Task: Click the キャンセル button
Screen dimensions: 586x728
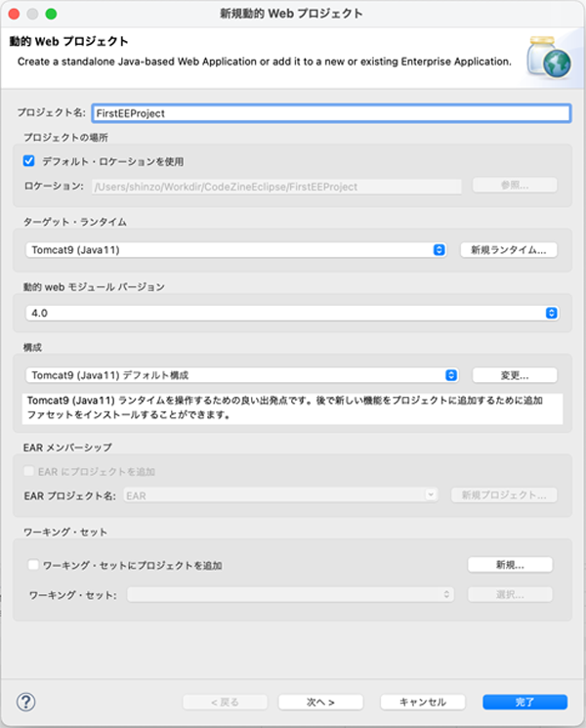Action: (x=423, y=702)
